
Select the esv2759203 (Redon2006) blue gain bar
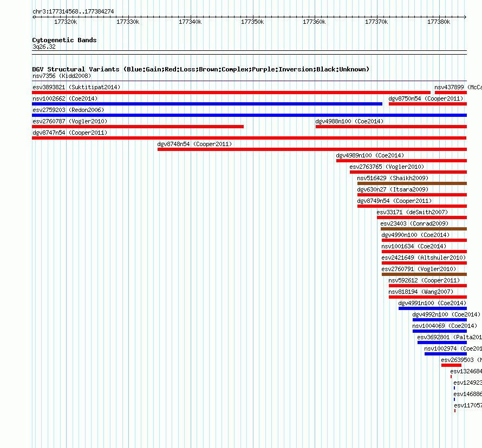(x=249, y=115)
